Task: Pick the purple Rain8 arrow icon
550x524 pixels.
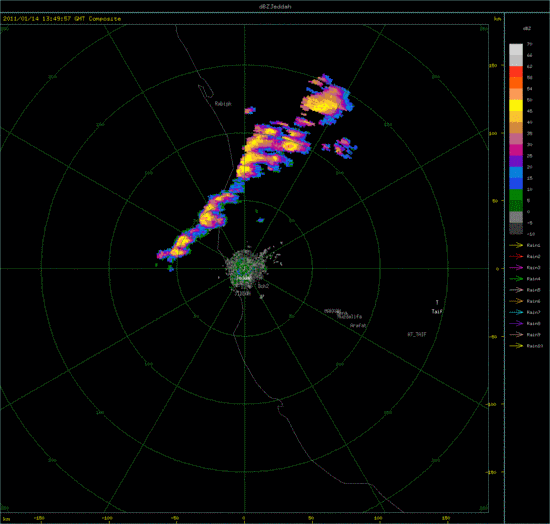Action: pyautogui.click(x=516, y=323)
